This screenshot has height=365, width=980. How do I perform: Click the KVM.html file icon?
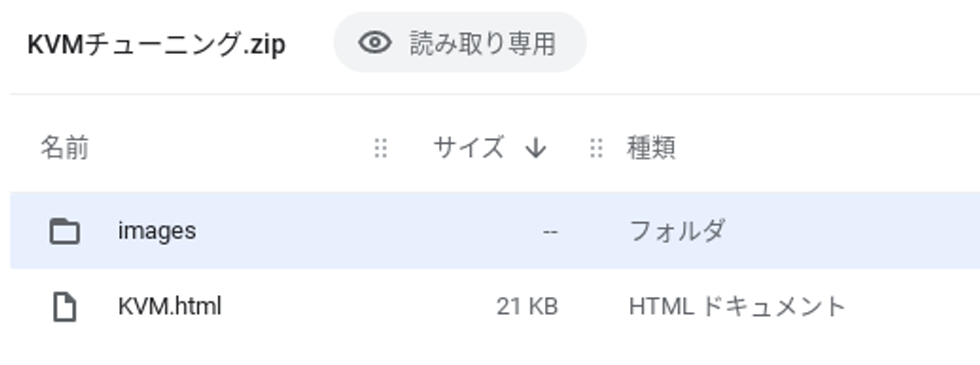coord(65,307)
